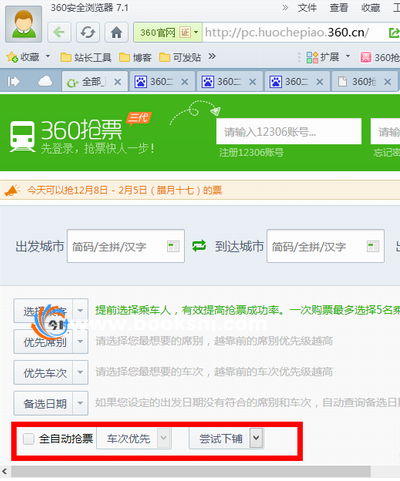Enable the 全自动抢票 checkbox
Screen dimensions: 400x481
[x=28, y=439]
